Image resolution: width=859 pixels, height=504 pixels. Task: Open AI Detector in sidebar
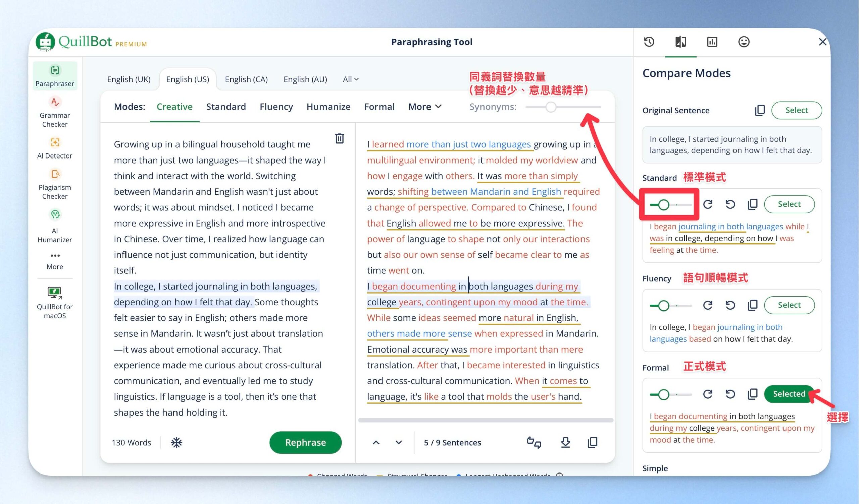[x=55, y=148]
